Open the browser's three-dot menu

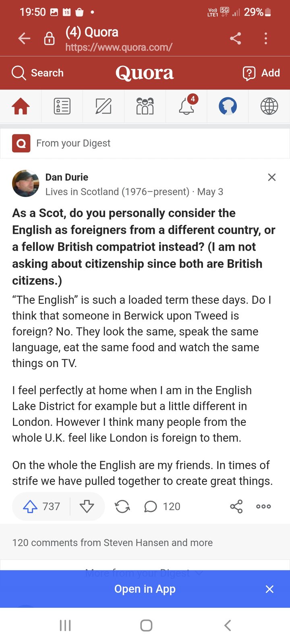266,39
